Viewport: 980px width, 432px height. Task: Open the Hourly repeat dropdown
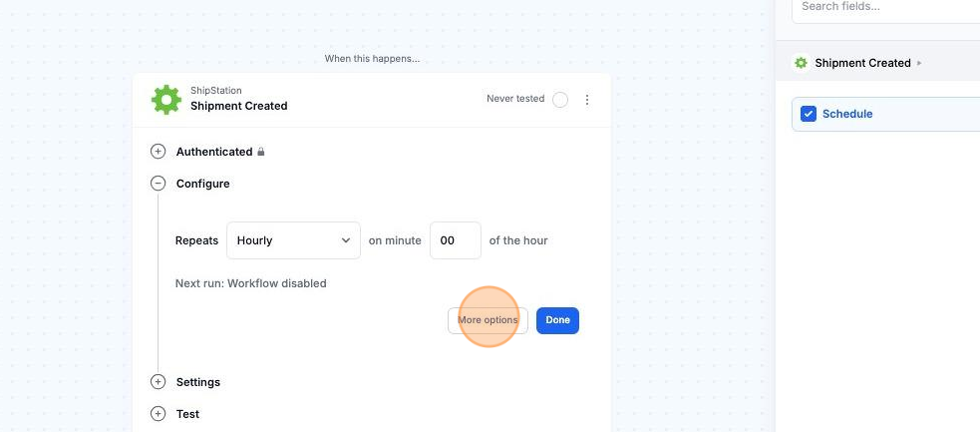coord(293,240)
